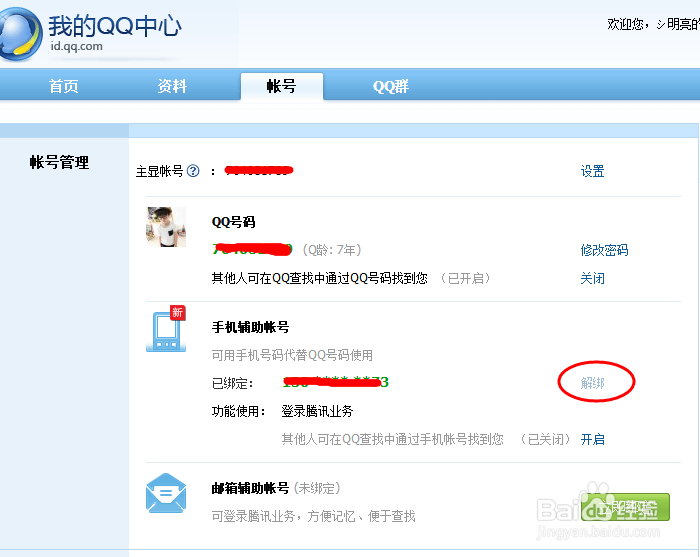Click the (已关闭) status text
This screenshot has width=700, height=557.
(546, 440)
